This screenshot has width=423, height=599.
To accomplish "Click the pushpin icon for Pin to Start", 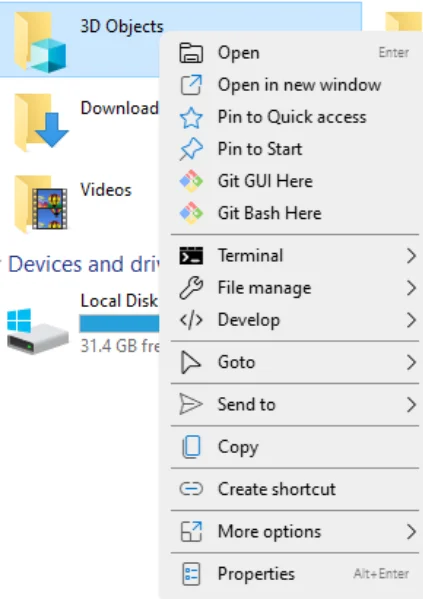I will [x=191, y=149].
